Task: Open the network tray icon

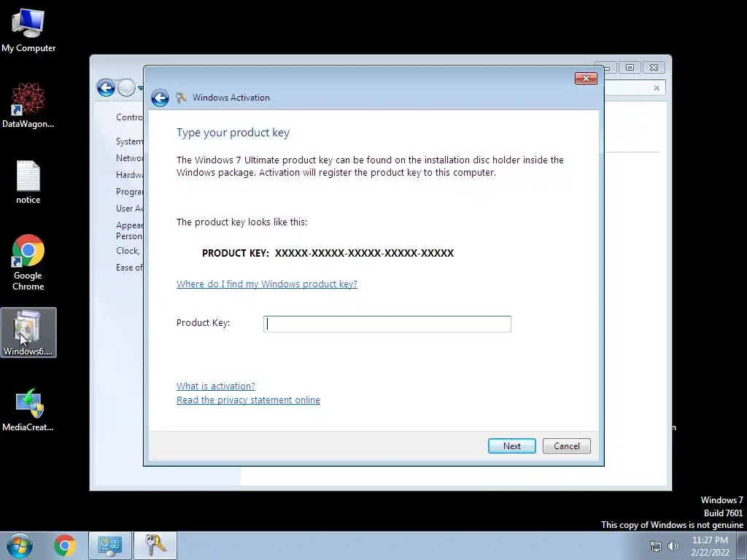Action: click(656, 546)
